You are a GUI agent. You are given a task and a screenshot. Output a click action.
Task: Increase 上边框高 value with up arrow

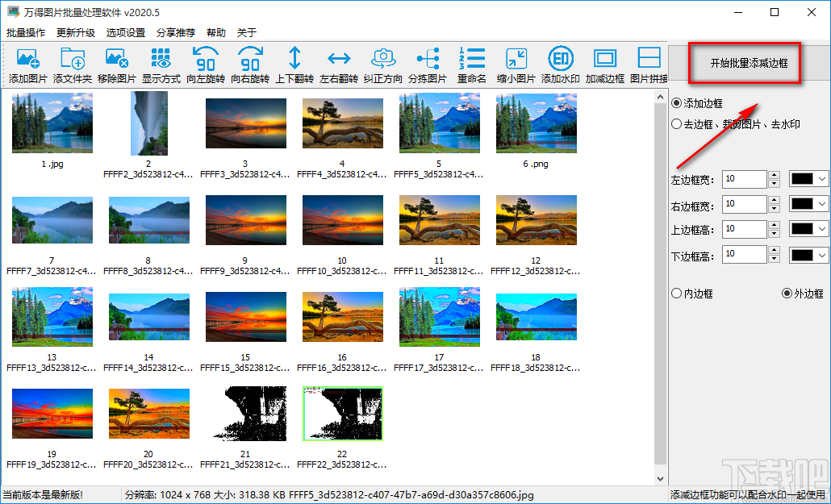click(x=774, y=225)
